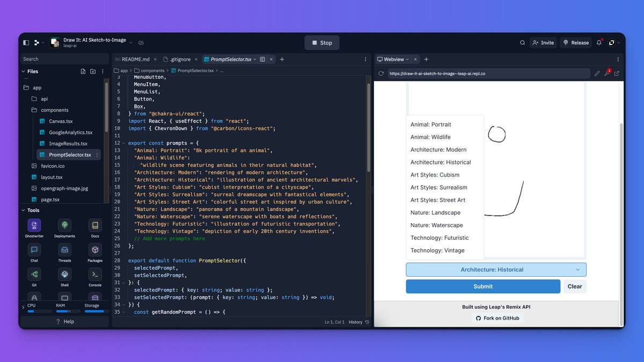The height and width of the screenshot is (362, 644).
Task: Launch the Shell tool
Action: coord(64,275)
